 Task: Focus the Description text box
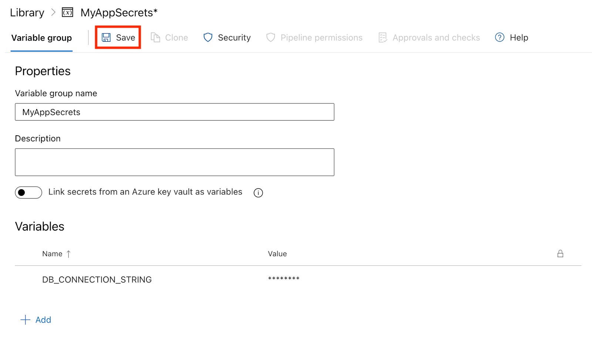[175, 162]
